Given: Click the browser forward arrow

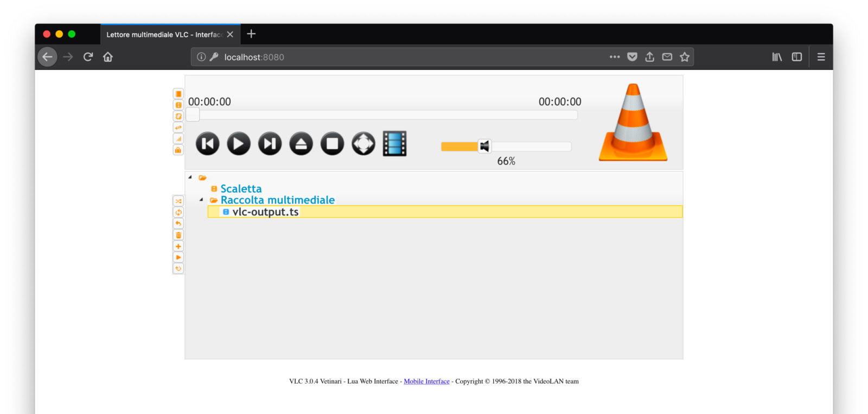Looking at the screenshot, I should pos(68,57).
